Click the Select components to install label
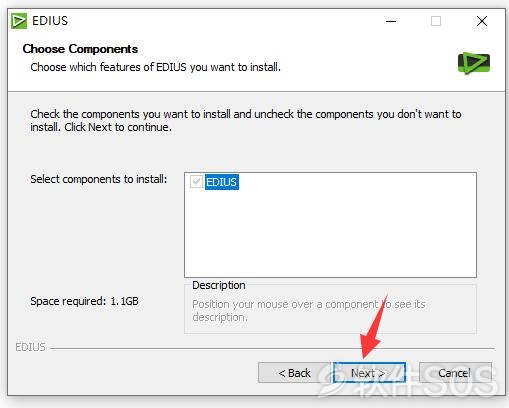Image resolution: width=509 pixels, height=408 pixels. [x=99, y=179]
